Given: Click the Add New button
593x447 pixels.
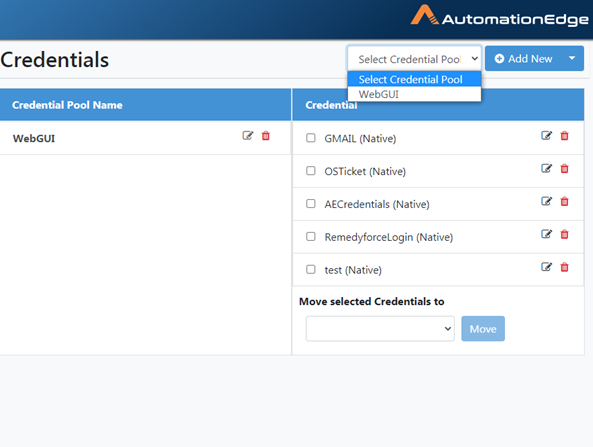Looking at the screenshot, I should click(x=523, y=58).
